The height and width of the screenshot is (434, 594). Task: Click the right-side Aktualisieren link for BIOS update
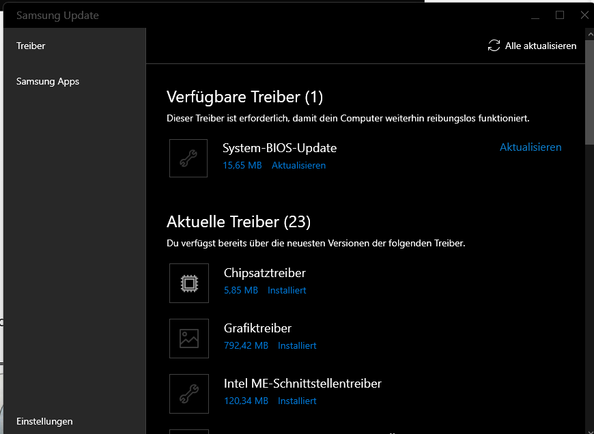tap(530, 147)
